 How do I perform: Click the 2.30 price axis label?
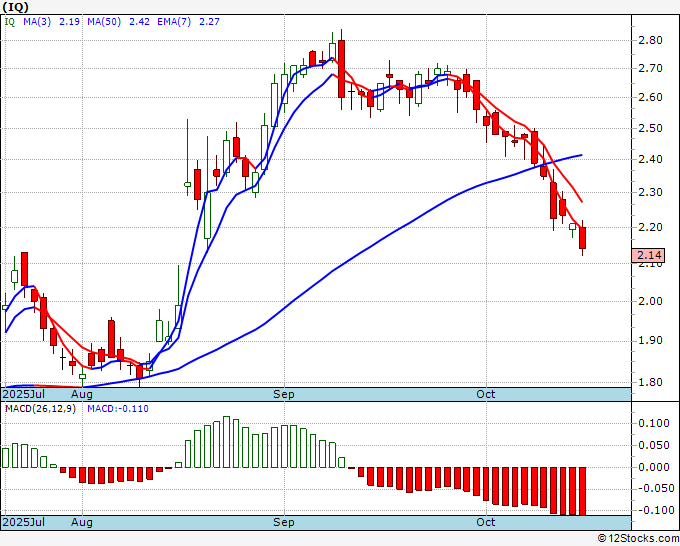650,192
